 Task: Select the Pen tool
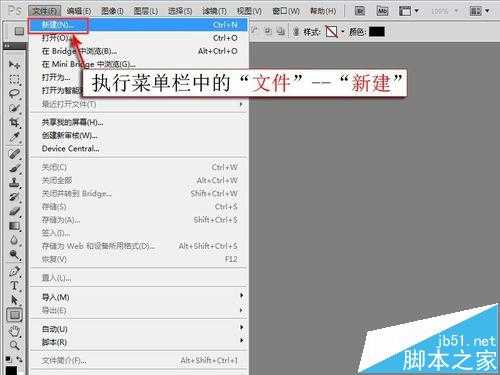(x=14, y=271)
